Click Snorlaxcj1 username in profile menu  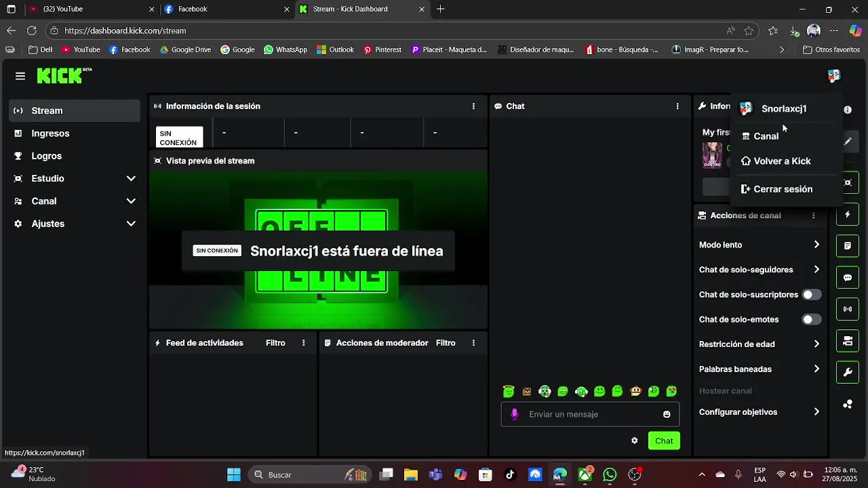784,109
